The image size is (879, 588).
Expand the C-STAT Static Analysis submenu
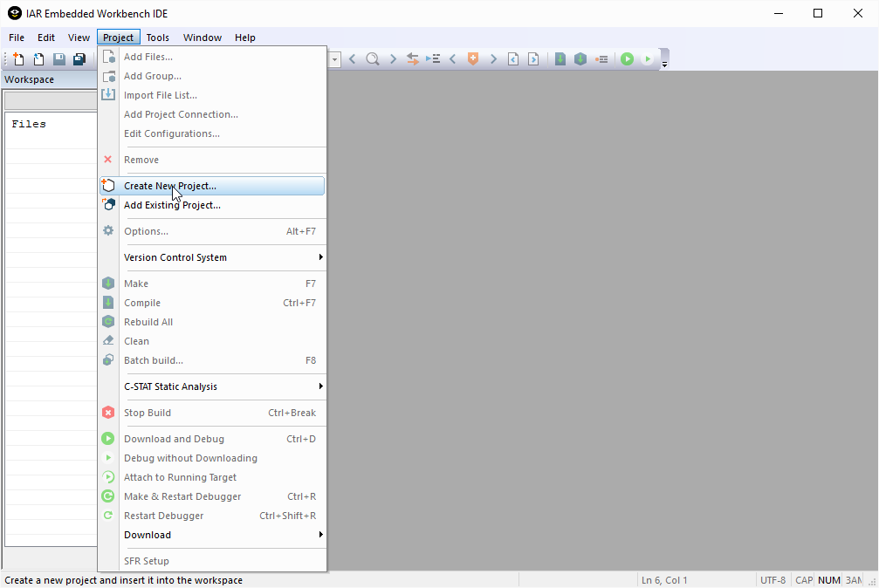[x=212, y=386]
